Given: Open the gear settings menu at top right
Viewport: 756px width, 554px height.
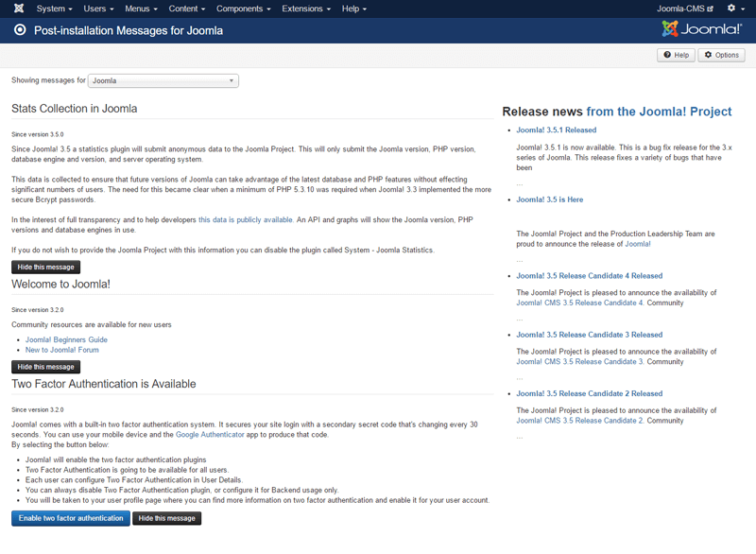Looking at the screenshot, I should 735,9.
